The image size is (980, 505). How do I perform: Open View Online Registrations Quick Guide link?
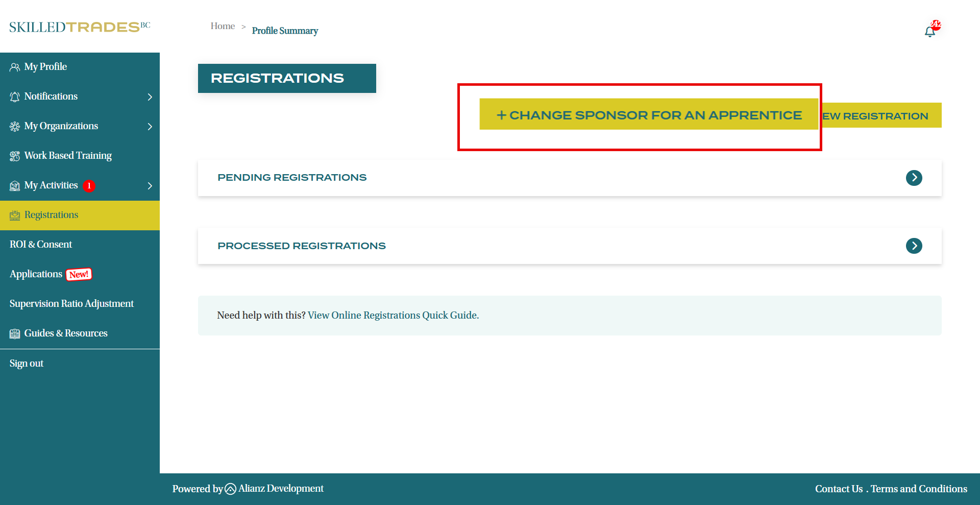(x=393, y=316)
